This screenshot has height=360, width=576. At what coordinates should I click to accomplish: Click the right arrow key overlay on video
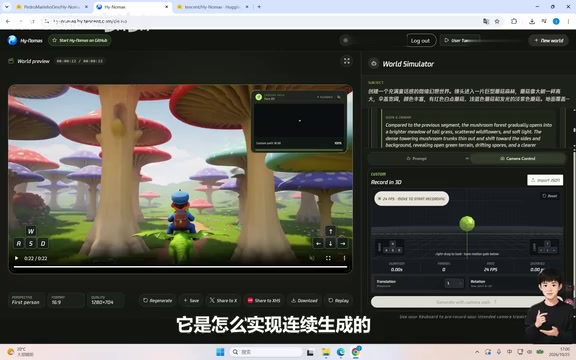(x=343, y=243)
